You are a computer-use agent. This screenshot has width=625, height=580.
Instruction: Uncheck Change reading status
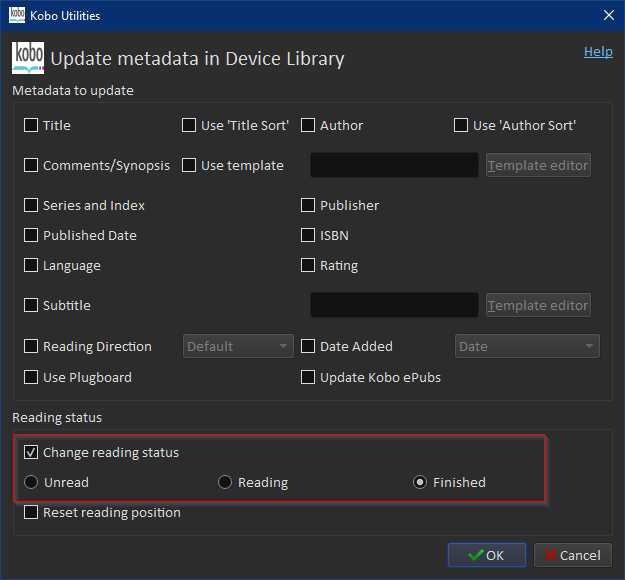pos(32,453)
